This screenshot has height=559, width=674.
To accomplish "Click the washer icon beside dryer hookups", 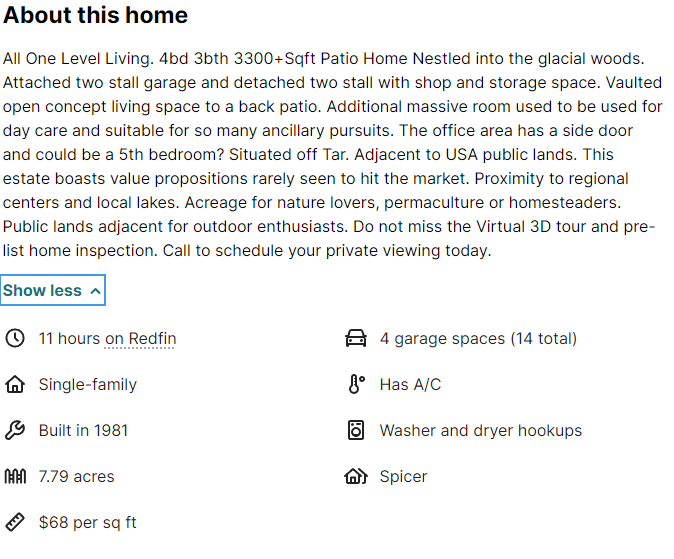I will pos(356,430).
